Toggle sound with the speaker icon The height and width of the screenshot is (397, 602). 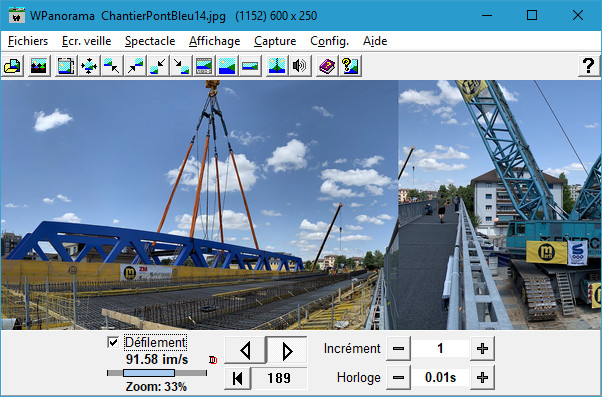300,66
